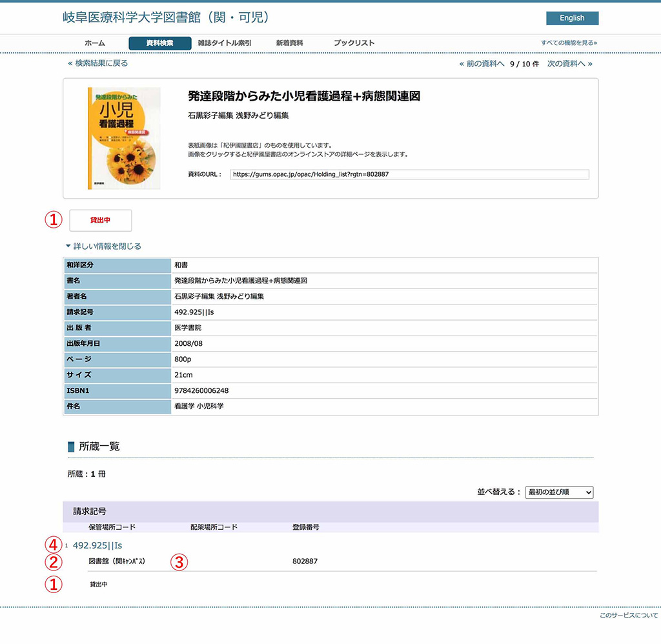Return via 検索結果に戻る link
The width and height of the screenshot is (661, 644).
click(98, 63)
